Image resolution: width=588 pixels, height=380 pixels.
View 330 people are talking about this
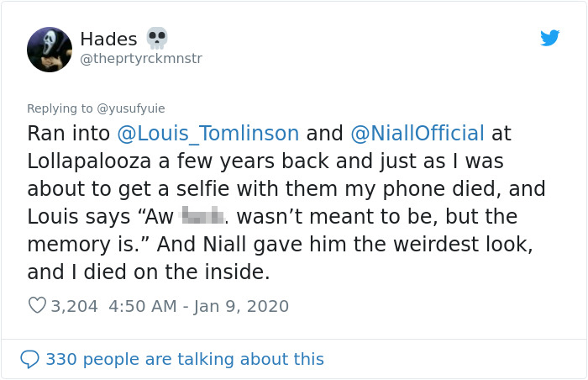tap(184, 359)
